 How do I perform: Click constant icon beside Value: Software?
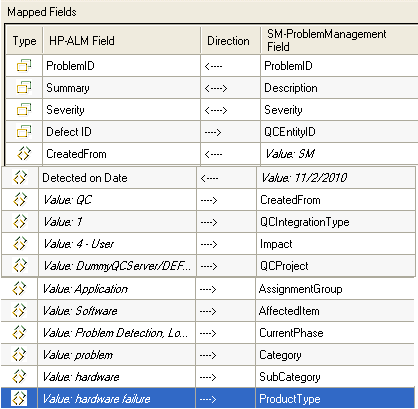pyautogui.click(x=19, y=310)
